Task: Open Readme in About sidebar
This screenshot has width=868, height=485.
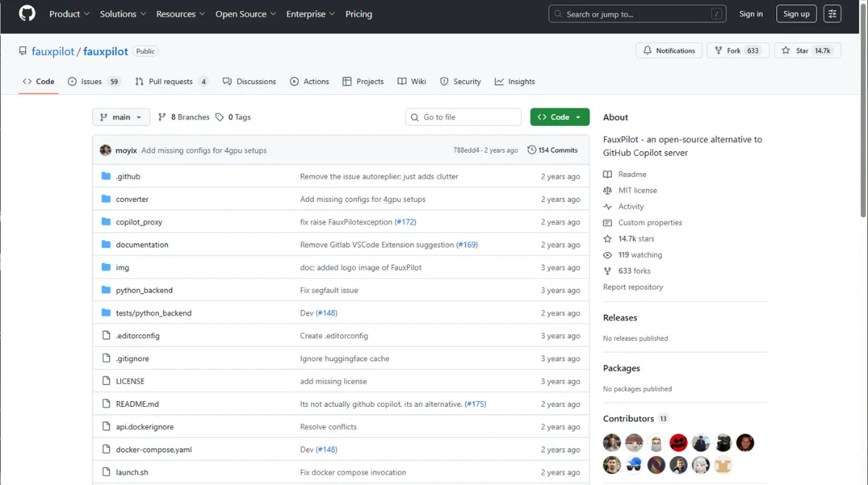Action: (x=625, y=174)
